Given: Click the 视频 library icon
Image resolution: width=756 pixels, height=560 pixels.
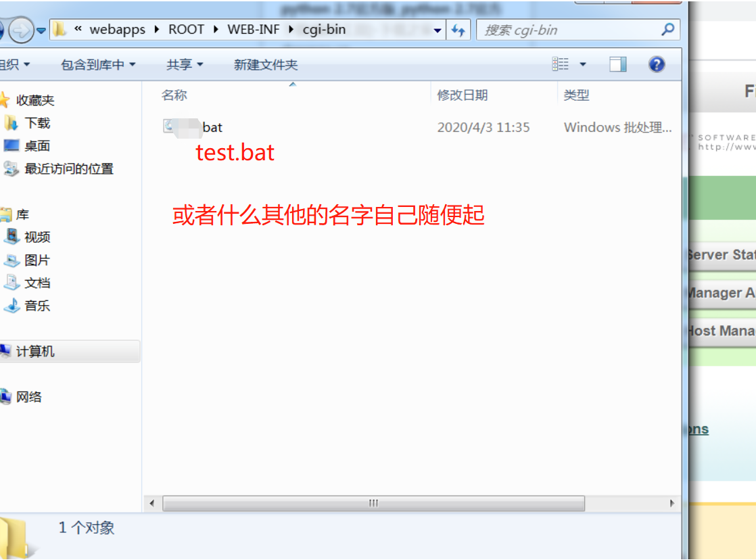Looking at the screenshot, I should point(11,236).
